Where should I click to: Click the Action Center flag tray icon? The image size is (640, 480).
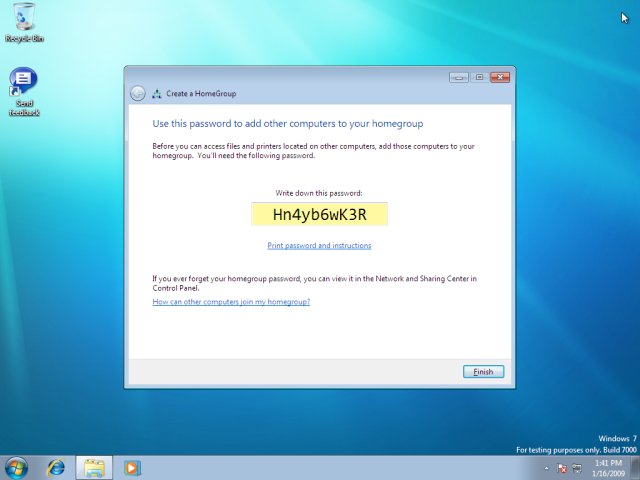[562, 468]
